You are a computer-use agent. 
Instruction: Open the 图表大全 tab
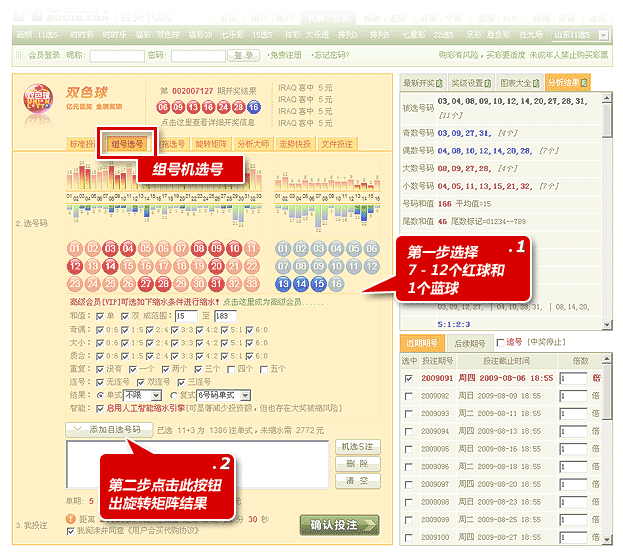[x=520, y=83]
